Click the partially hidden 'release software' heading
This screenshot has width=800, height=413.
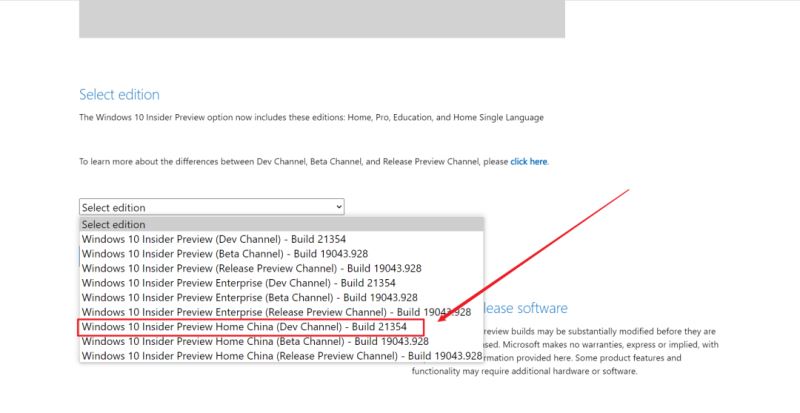coord(526,308)
